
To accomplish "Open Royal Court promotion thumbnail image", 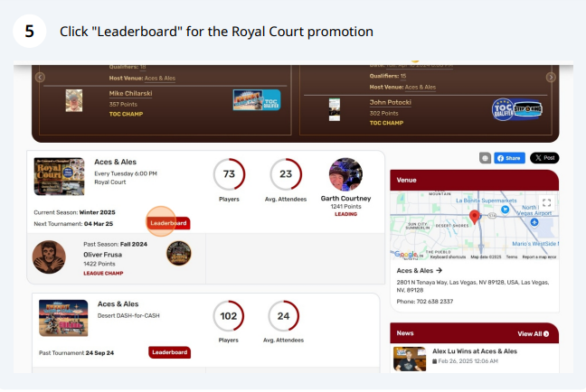I will point(59,176).
